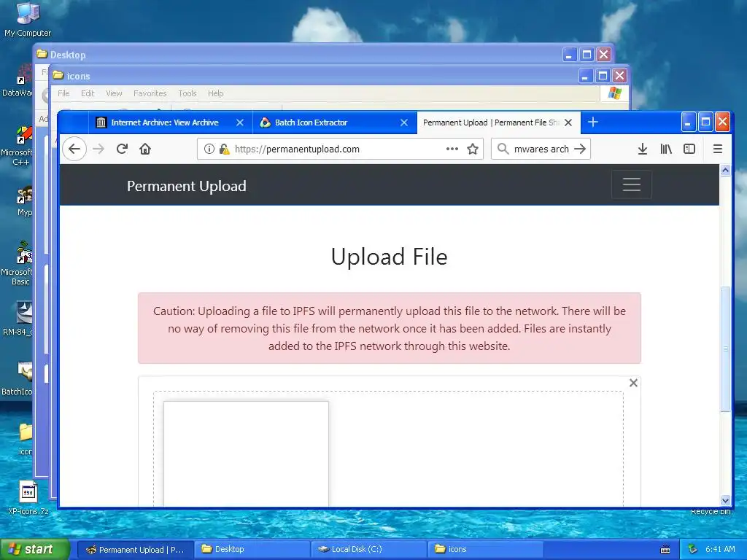Click the Upload File heading
Viewport: 747px width, 560px height.
click(390, 256)
